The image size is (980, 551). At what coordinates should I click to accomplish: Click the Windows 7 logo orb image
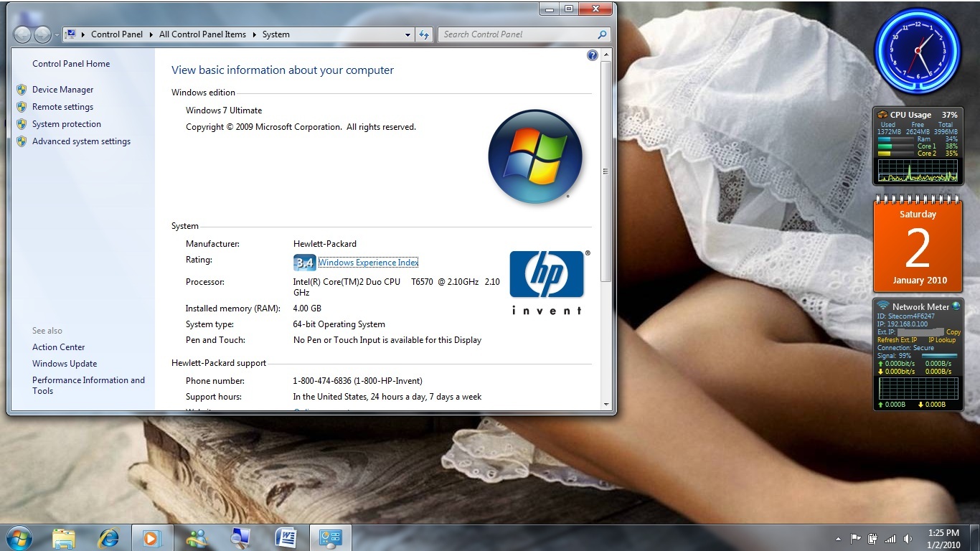(535, 156)
